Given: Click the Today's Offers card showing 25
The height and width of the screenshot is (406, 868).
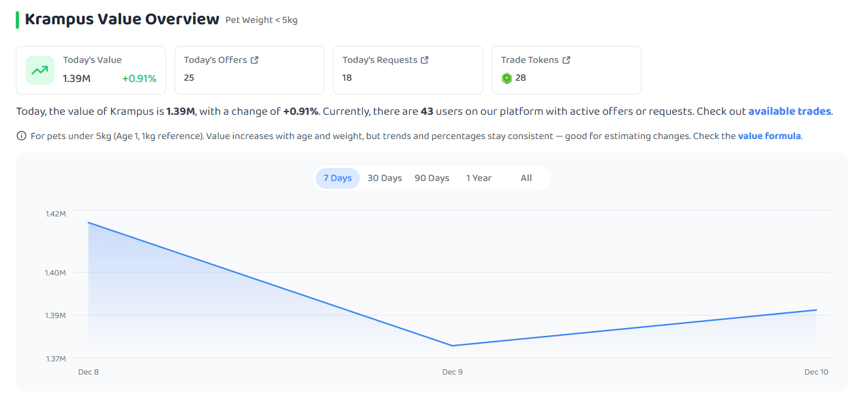Looking at the screenshot, I should pyautogui.click(x=250, y=70).
